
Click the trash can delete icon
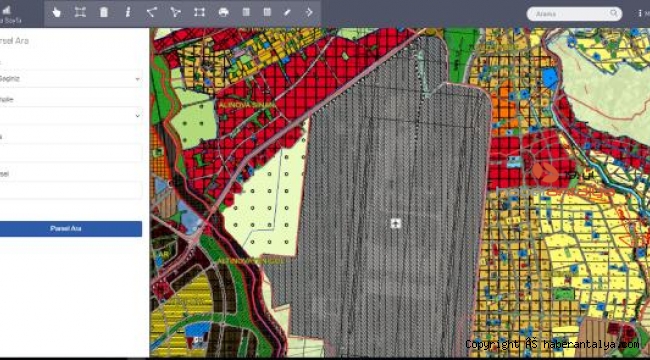coord(104,12)
